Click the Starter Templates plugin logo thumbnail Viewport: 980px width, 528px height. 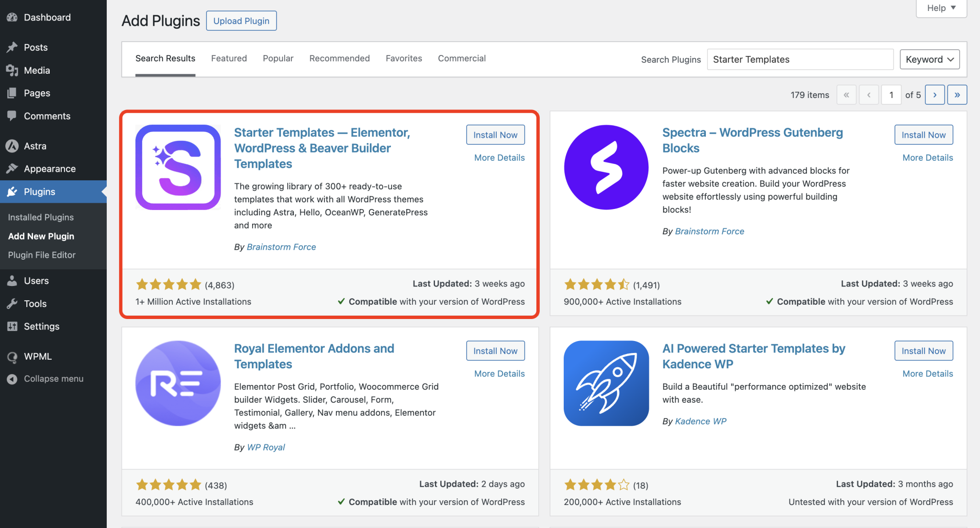tap(178, 167)
